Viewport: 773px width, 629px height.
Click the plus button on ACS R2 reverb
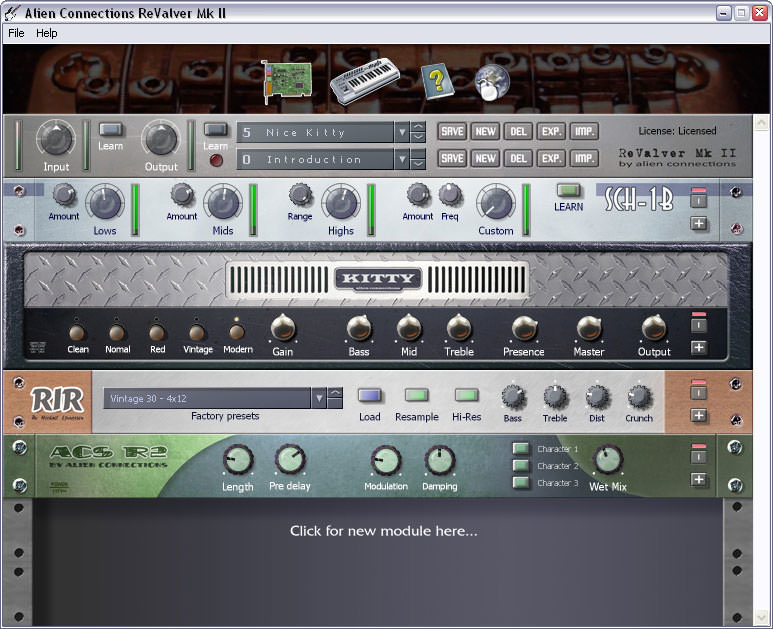[699, 480]
